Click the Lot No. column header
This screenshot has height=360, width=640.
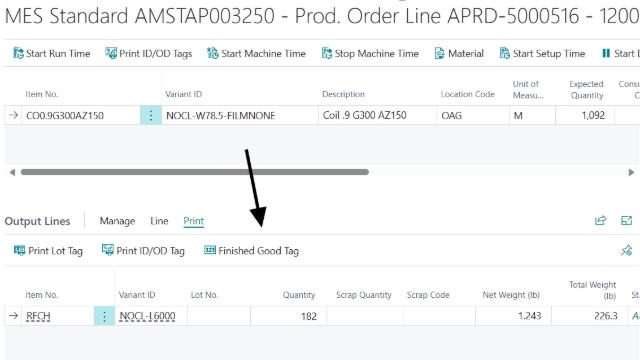204,295
